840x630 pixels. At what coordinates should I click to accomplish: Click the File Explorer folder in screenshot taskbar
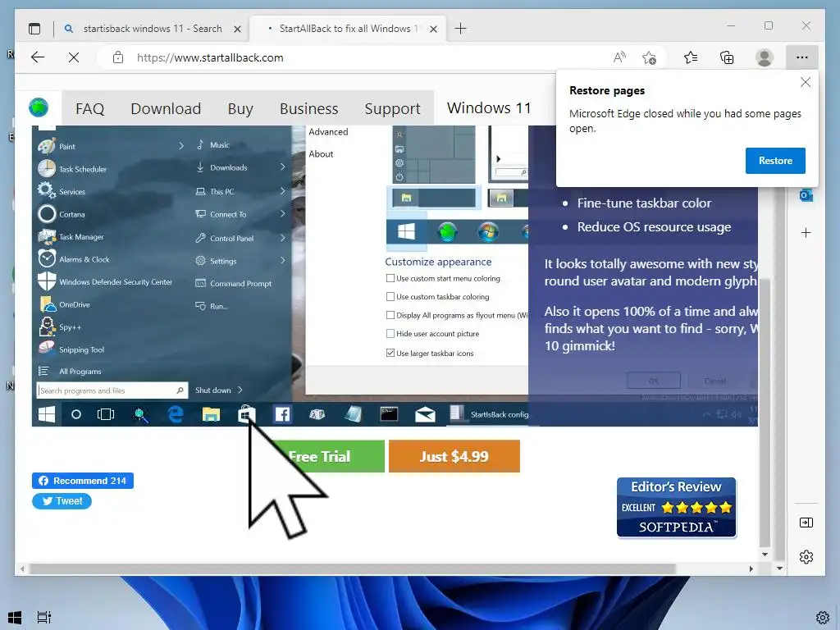coord(211,414)
